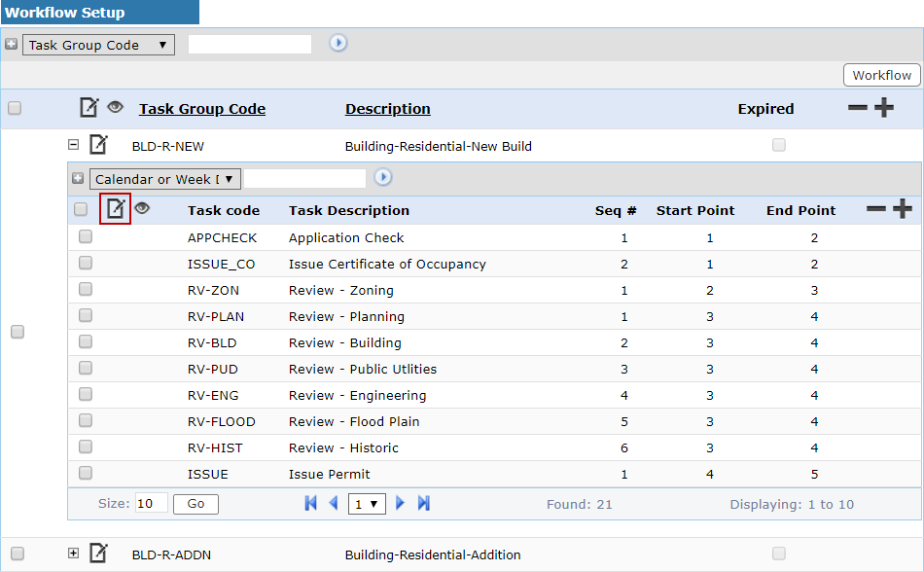Click the edit icon for BLD-R-NEW row

[98, 146]
